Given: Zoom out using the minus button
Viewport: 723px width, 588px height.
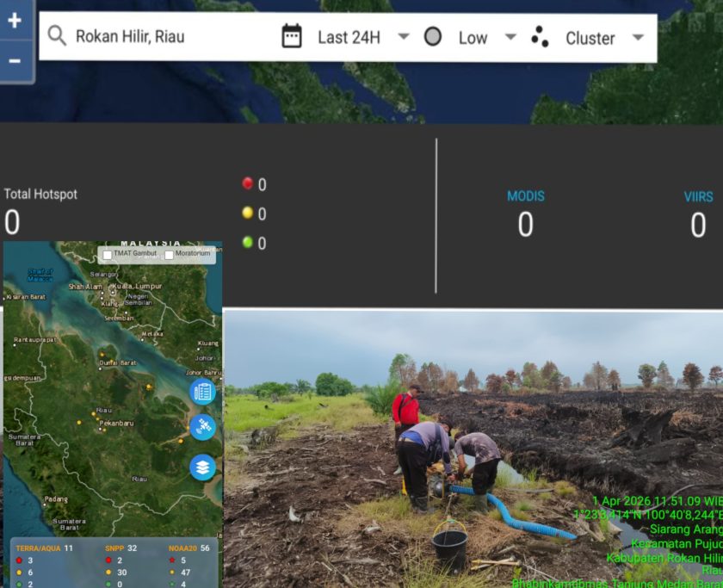Looking at the screenshot, I should [x=15, y=61].
